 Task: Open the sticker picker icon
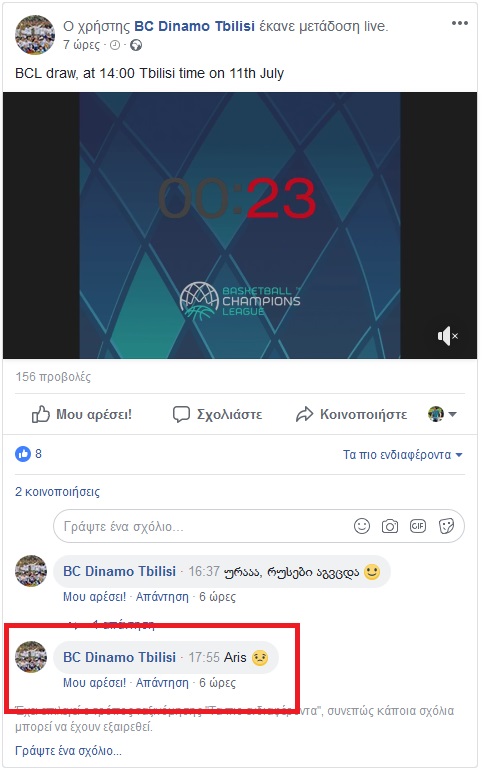(446, 526)
